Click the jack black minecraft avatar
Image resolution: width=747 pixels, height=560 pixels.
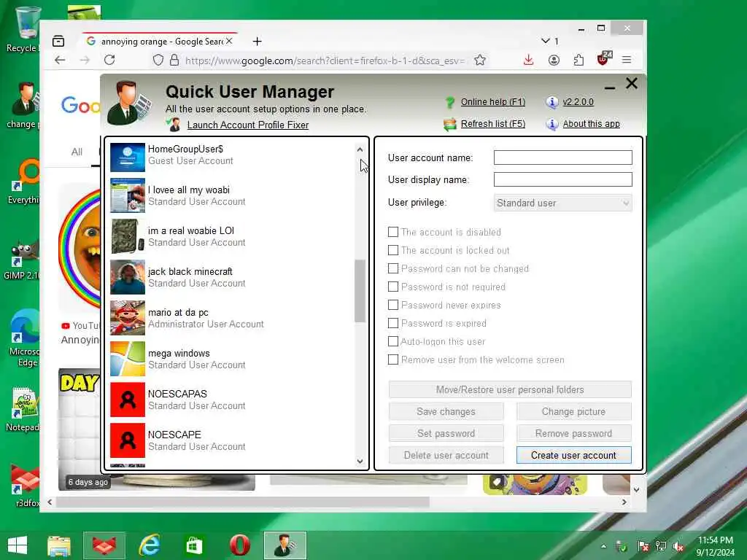tap(127, 277)
